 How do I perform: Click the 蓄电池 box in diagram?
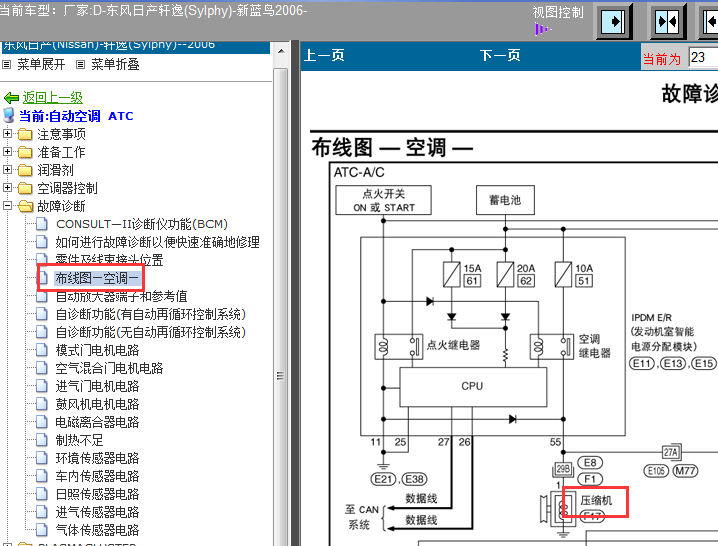(505, 200)
